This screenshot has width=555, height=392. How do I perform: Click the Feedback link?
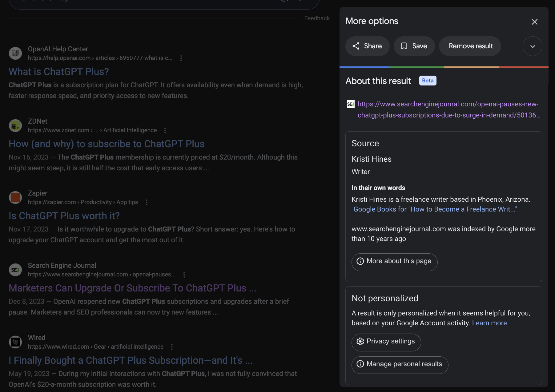pyautogui.click(x=317, y=18)
